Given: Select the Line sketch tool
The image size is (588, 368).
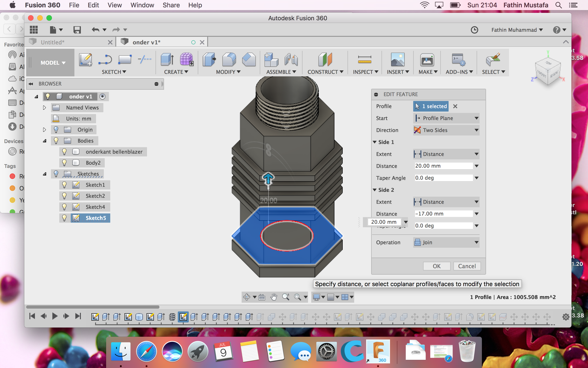Looking at the screenshot, I should coord(105,60).
